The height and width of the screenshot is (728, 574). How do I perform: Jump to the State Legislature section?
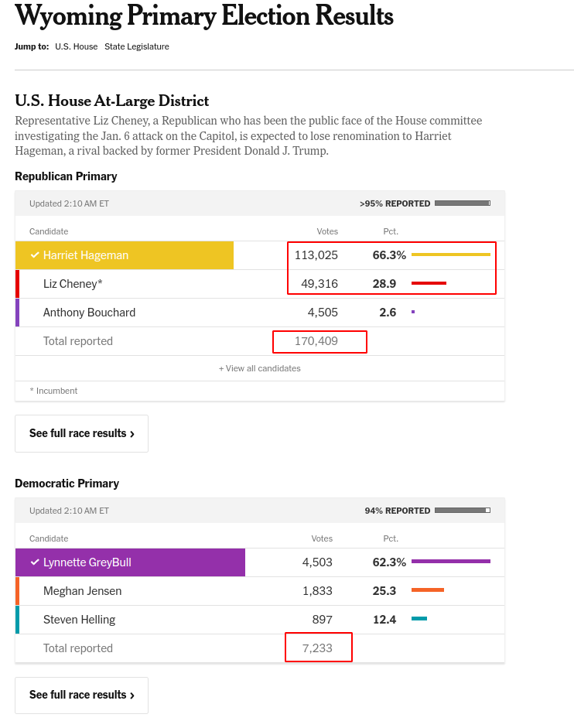pos(137,46)
